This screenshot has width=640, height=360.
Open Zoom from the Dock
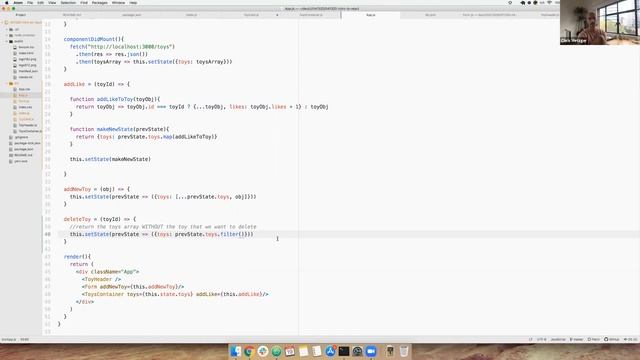371,351
